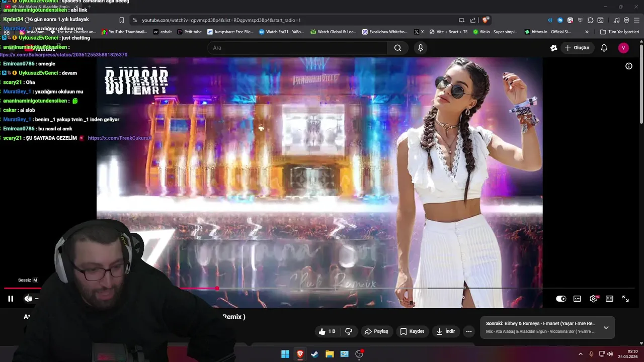Open the hitbox.io bookmark
Viewport: 644px width, 362px height.
[547, 32]
